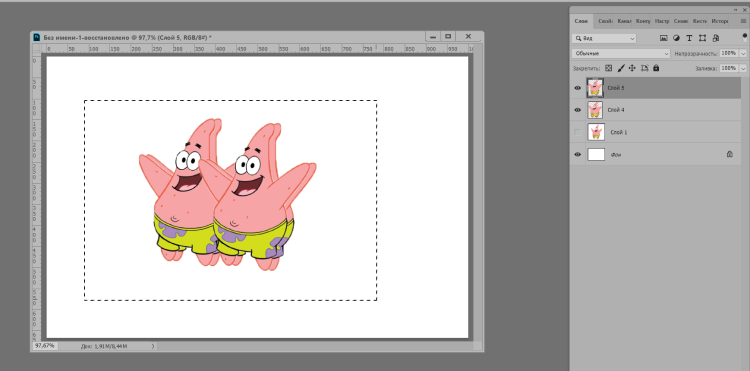Image resolution: width=750 pixels, height=371 pixels.
Task: Open the layer filter Вид dropdown
Action: pyautogui.click(x=604, y=38)
